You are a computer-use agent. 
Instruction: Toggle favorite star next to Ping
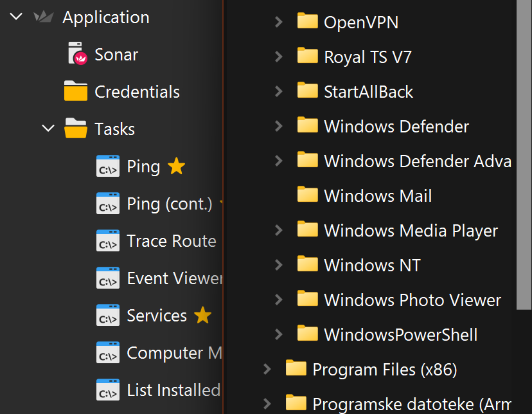[x=176, y=166]
